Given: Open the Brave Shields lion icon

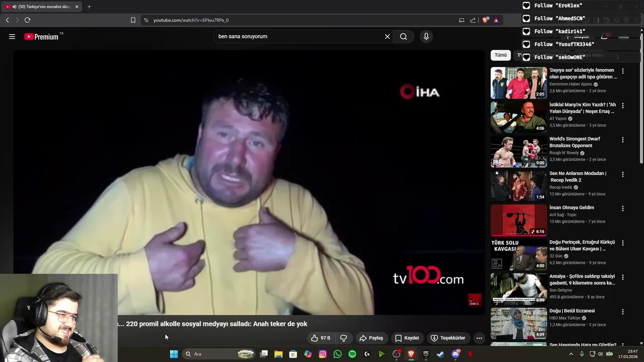Looking at the screenshot, I should click(x=485, y=20).
